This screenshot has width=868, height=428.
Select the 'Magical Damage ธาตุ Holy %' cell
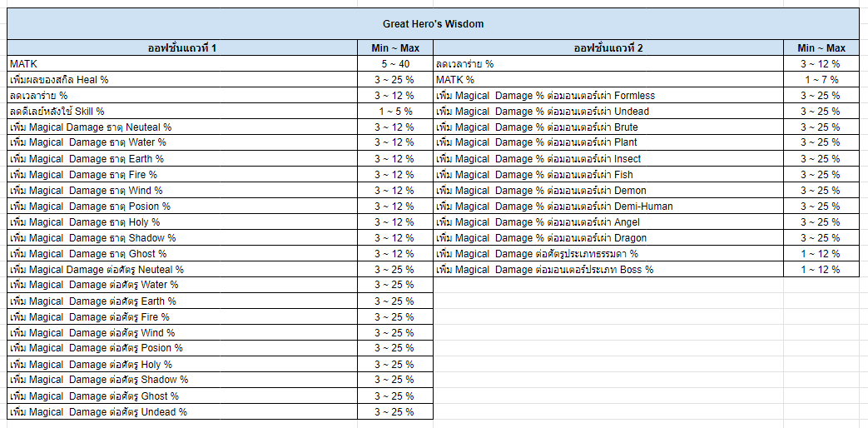pos(182,222)
